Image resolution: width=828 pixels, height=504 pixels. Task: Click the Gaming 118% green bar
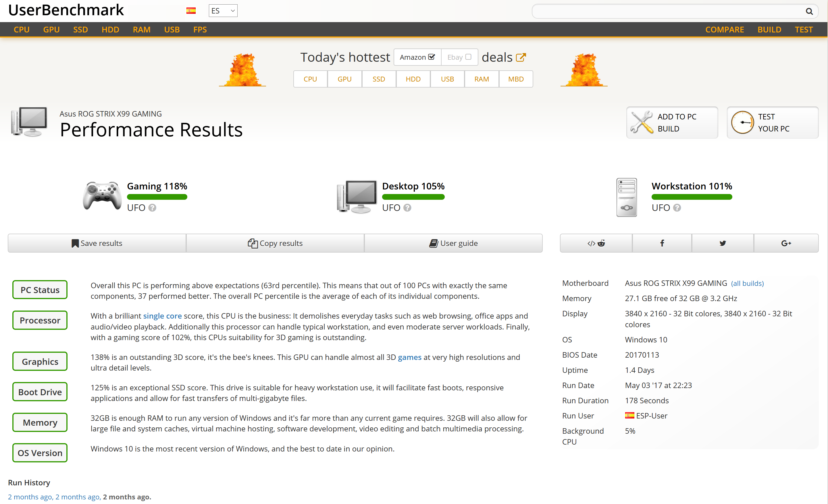tap(157, 197)
